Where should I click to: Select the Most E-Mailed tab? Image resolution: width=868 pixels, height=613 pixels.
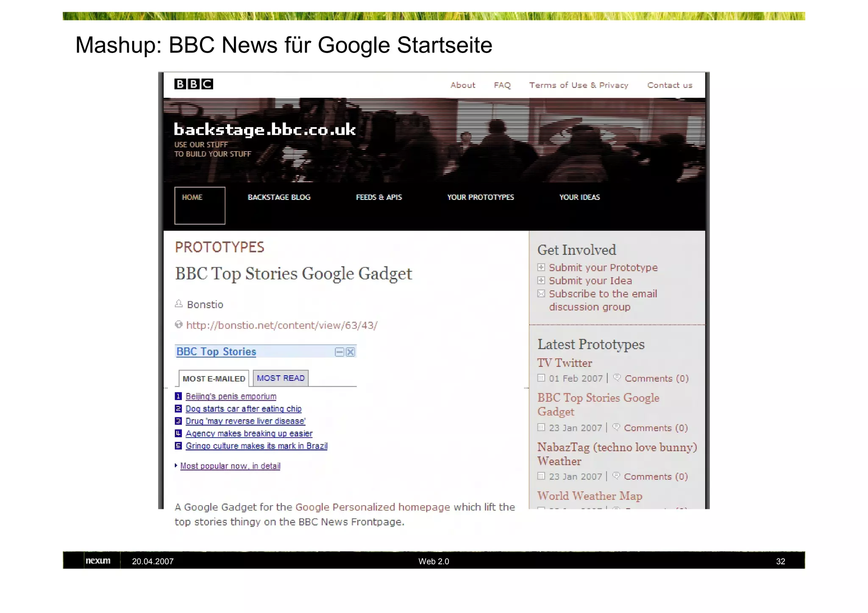(x=214, y=379)
